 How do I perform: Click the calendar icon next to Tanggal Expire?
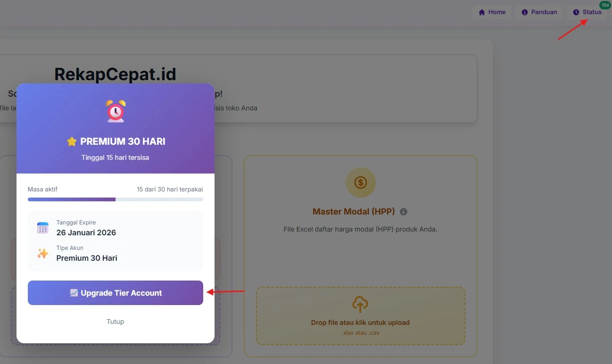[x=43, y=228]
